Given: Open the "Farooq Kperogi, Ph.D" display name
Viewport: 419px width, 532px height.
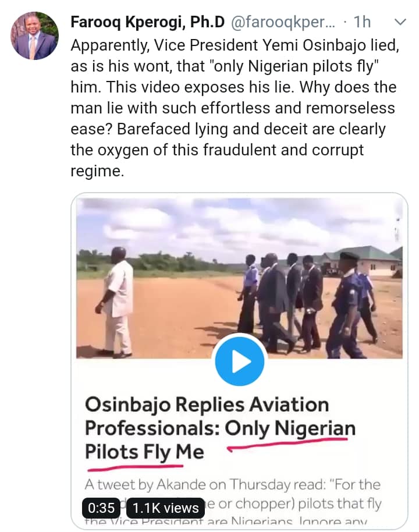Looking at the screenshot, I should (147, 22).
